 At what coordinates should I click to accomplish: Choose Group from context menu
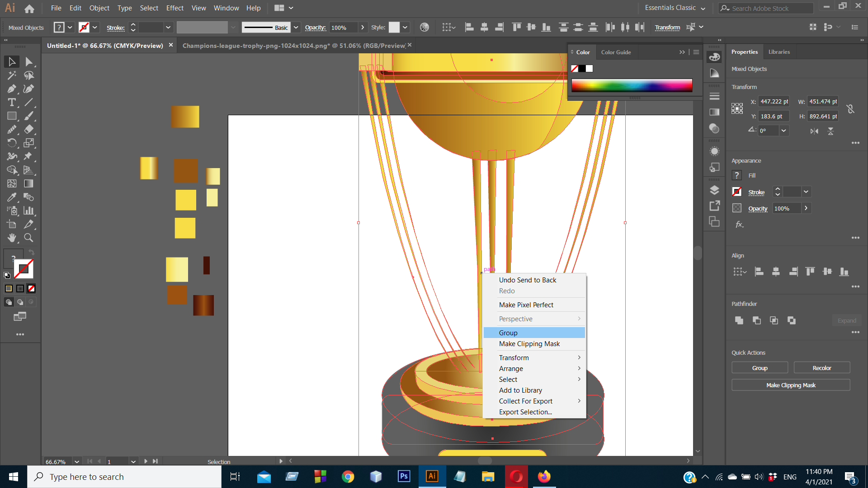(x=534, y=333)
